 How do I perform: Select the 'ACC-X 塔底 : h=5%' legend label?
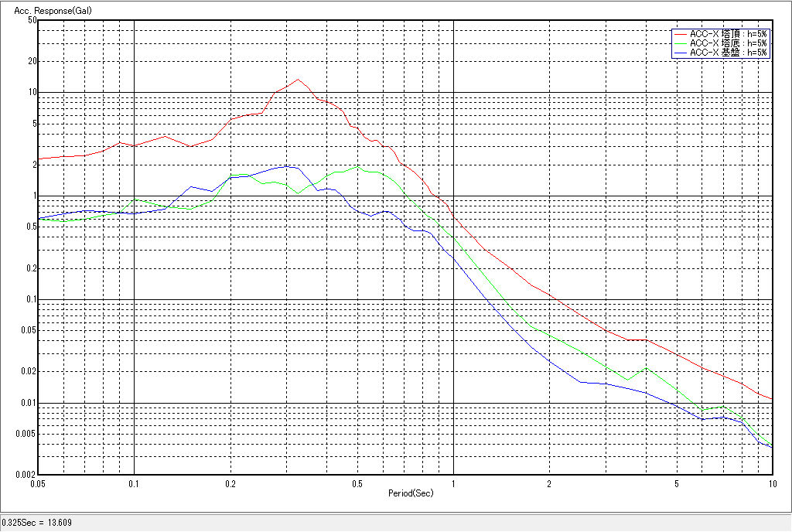pyautogui.click(x=728, y=43)
